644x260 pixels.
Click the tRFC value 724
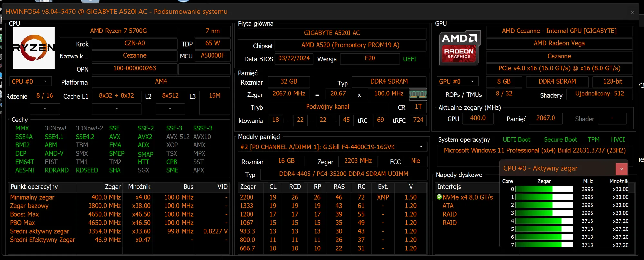click(x=418, y=120)
